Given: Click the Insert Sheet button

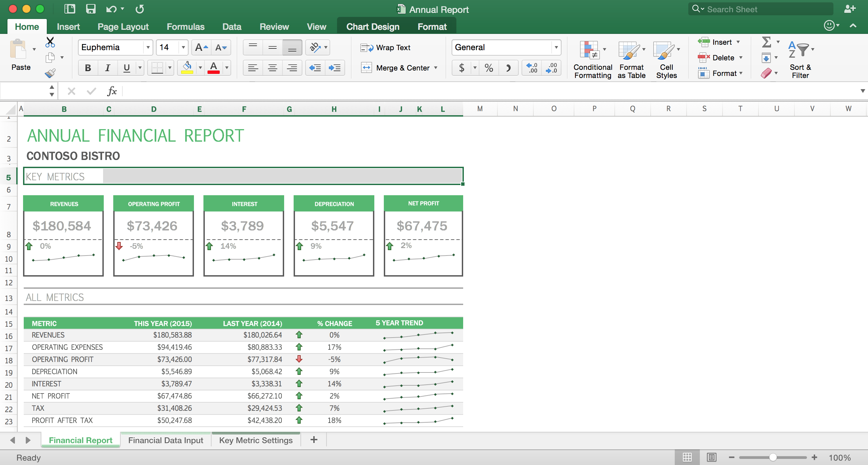Looking at the screenshot, I should [x=314, y=440].
